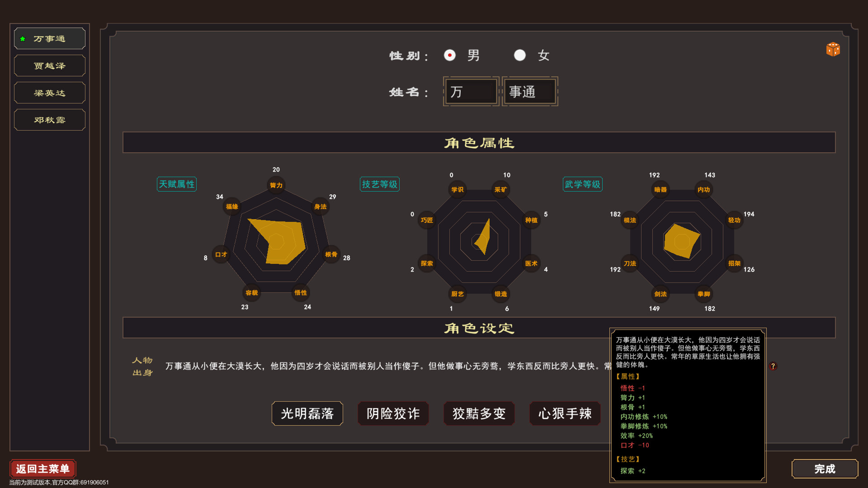Click the surname input field 万
The image size is (868, 488).
pyautogui.click(x=471, y=92)
